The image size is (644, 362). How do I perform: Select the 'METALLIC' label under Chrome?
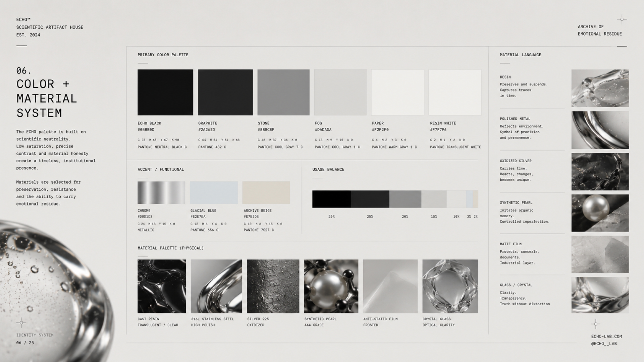[146, 230]
